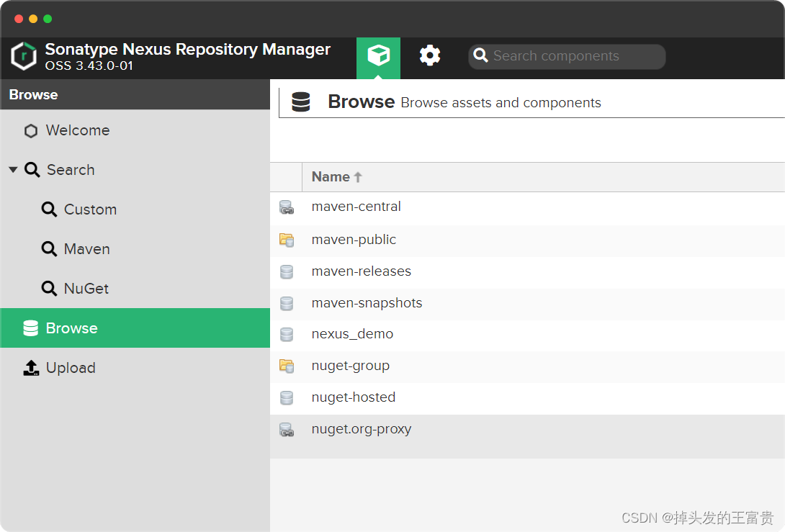Click the Welcome hexagon icon in the sidebar
This screenshot has height=532, width=785.
click(31, 130)
